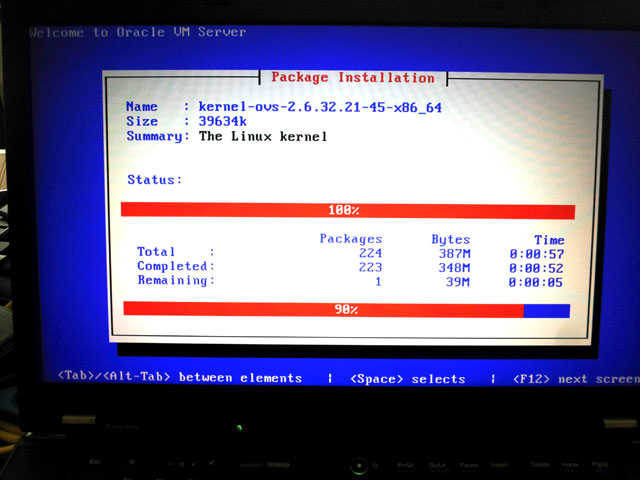Click total bytes value 387M
The image size is (640, 480).
point(454,254)
